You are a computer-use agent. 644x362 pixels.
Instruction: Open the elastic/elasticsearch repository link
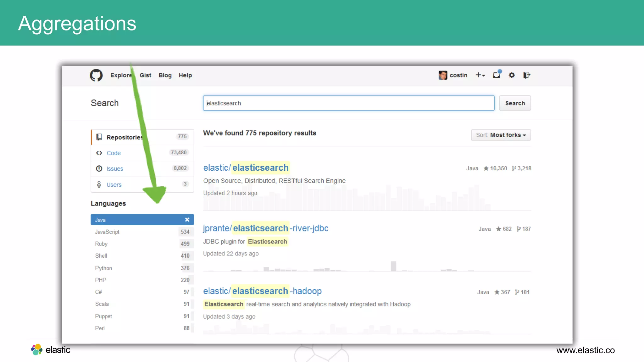(x=246, y=168)
